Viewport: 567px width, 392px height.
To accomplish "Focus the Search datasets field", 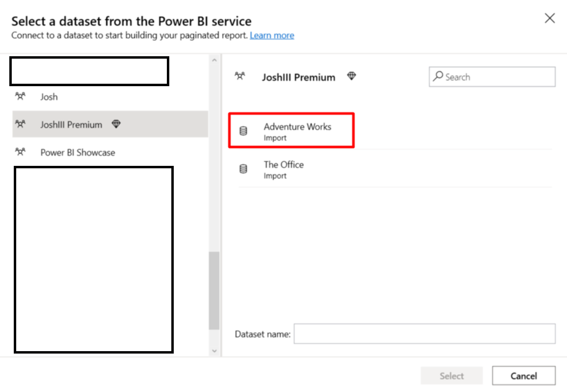I will [492, 77].
